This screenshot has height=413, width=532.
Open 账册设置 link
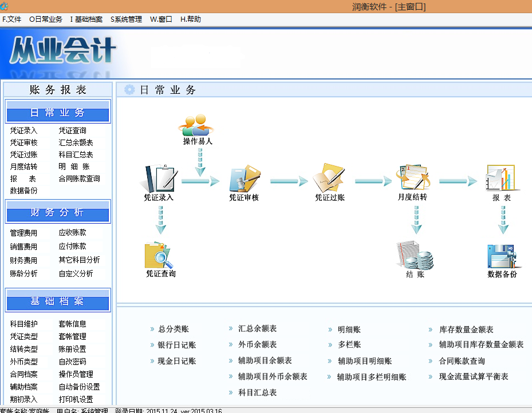pos(73,349)
